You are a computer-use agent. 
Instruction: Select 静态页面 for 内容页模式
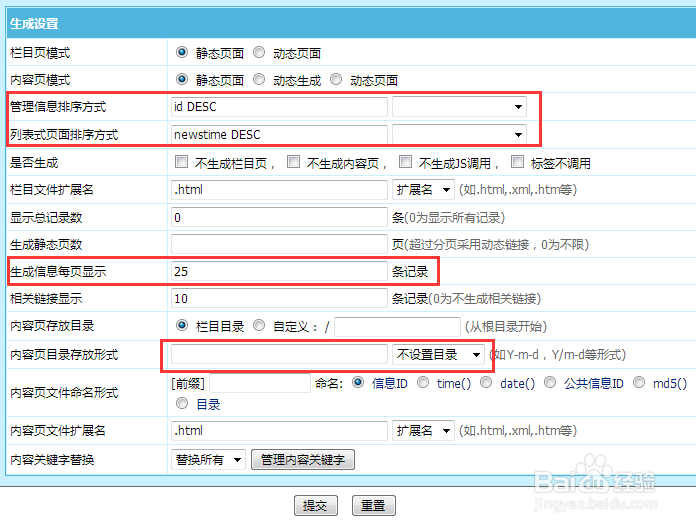182,79
